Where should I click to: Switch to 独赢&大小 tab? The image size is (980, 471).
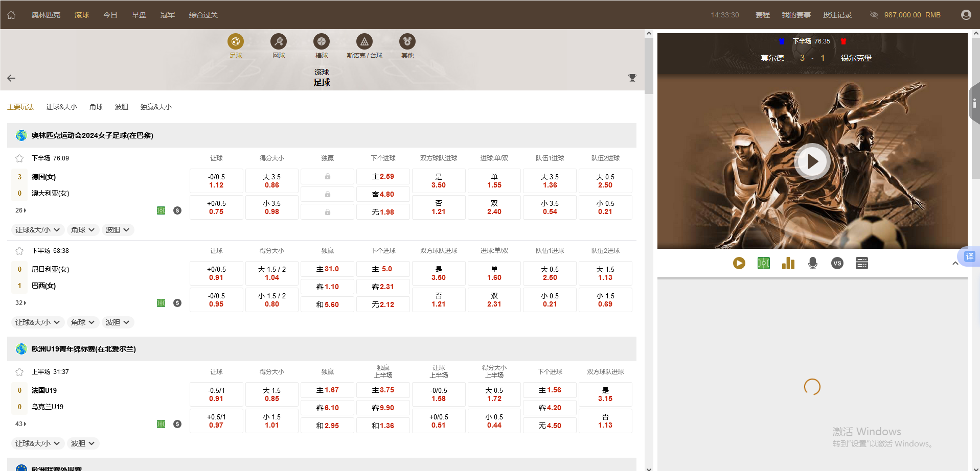156,107
